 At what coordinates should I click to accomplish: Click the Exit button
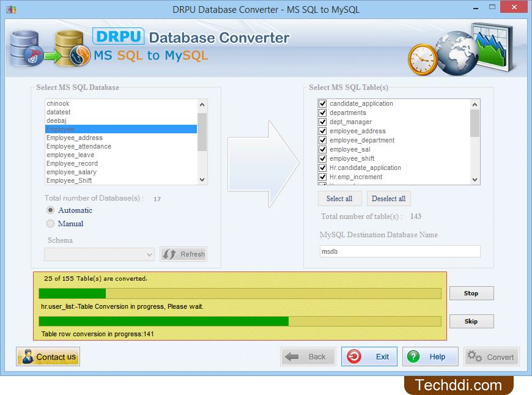pyautogui.click(x=369, y=356)
